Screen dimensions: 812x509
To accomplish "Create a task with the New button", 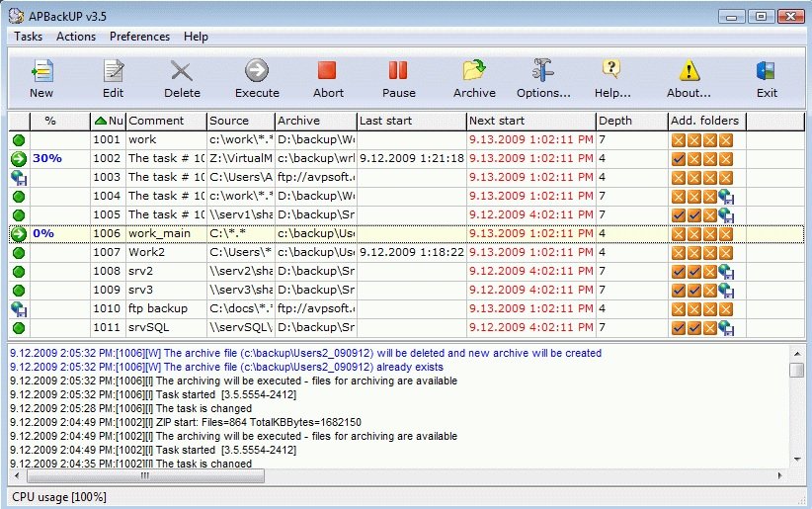I will [x=41, y=79].
